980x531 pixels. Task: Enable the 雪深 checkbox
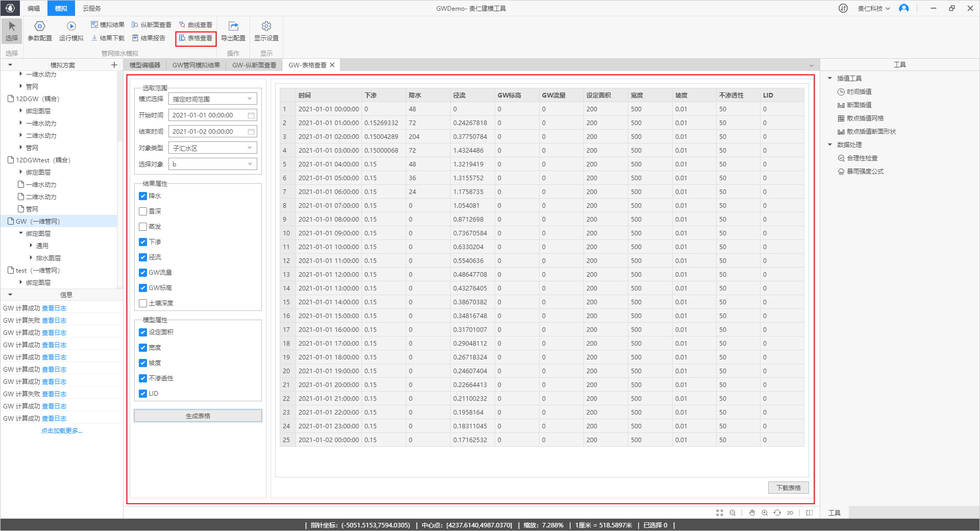tap(143, 211)
